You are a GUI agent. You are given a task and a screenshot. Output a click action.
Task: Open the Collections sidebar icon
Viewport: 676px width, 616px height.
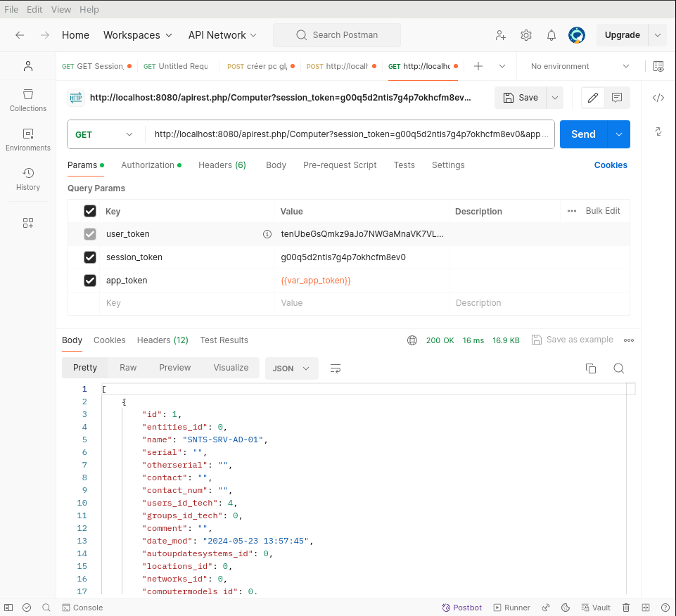click(x=28, y=101)
